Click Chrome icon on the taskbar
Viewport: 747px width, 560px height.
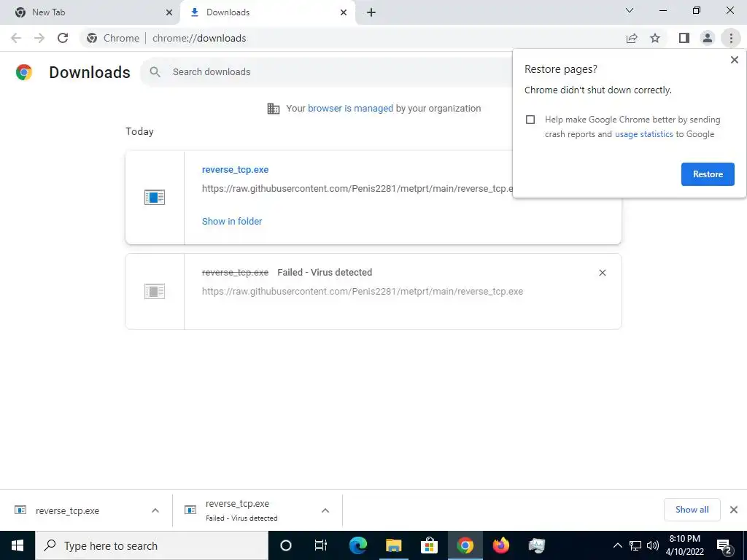(465, 545)
